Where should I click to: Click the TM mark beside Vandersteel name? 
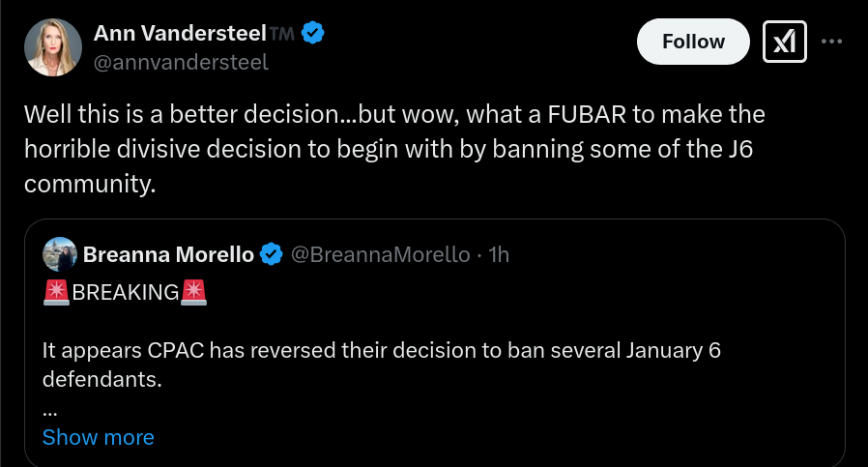282,35
